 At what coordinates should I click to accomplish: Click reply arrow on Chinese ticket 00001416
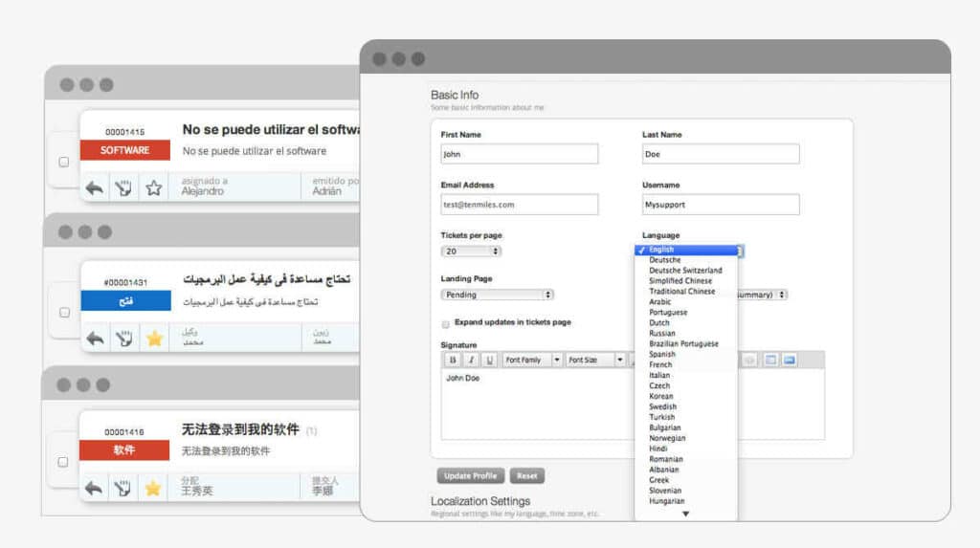coord(94,488)
